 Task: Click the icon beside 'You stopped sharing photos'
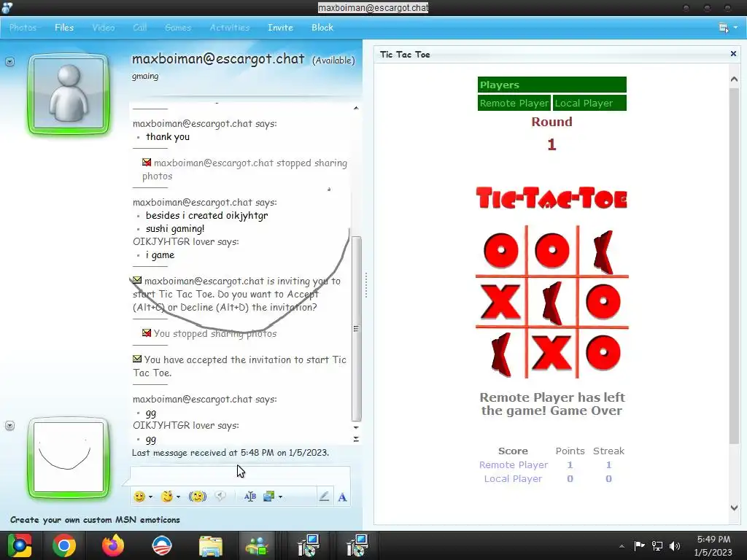[147, 332]
